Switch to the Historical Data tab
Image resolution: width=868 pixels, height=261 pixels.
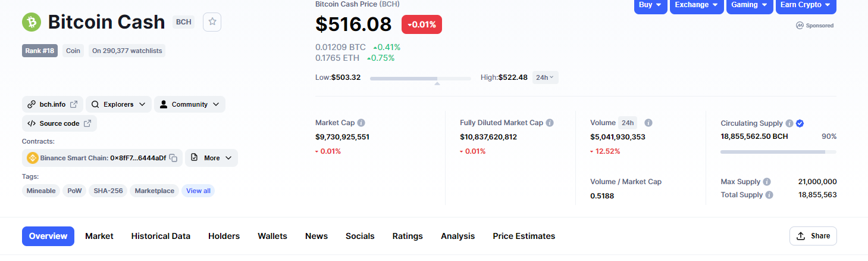161,236
